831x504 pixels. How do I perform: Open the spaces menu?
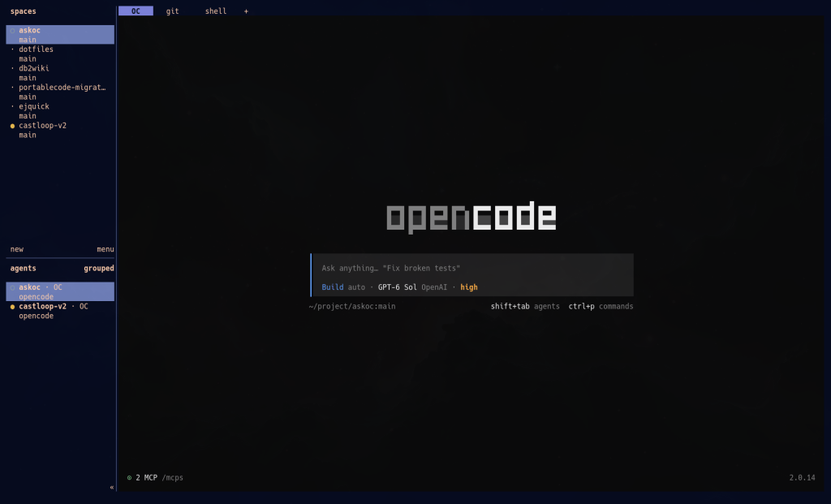click(x=105, y=249)
